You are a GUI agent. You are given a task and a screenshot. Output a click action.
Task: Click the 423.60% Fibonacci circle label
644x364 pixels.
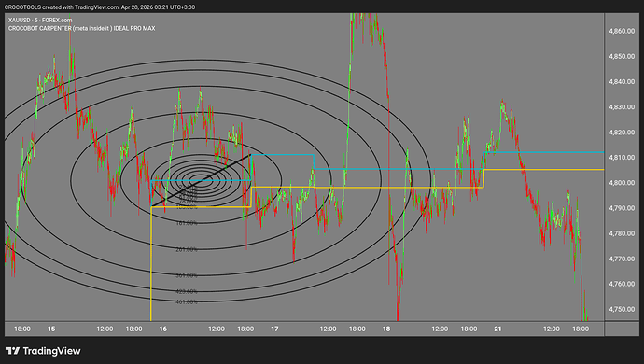(187, 292)
